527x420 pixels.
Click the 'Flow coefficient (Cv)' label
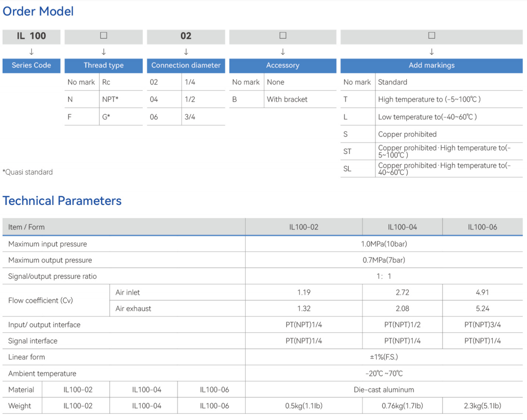click(41, 300)
